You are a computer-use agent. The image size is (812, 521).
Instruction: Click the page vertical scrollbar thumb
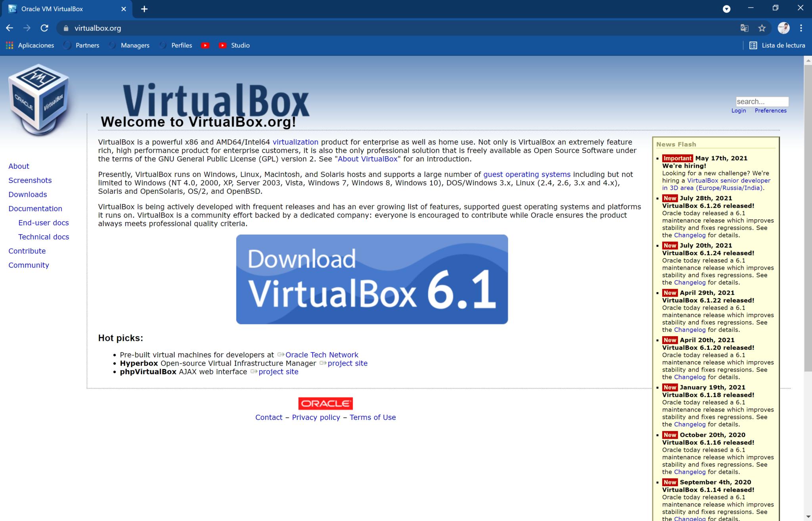pos(808,218)
